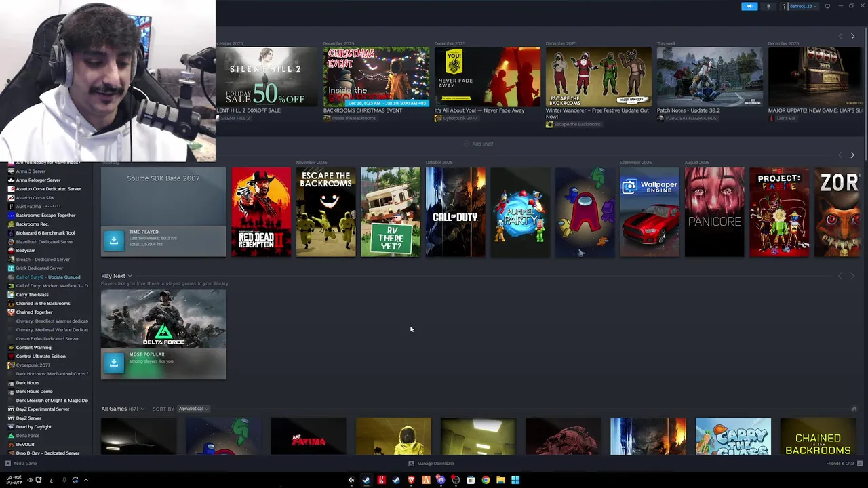
Task: Open Wallpaper Engine tile
Action: point(650,212)
